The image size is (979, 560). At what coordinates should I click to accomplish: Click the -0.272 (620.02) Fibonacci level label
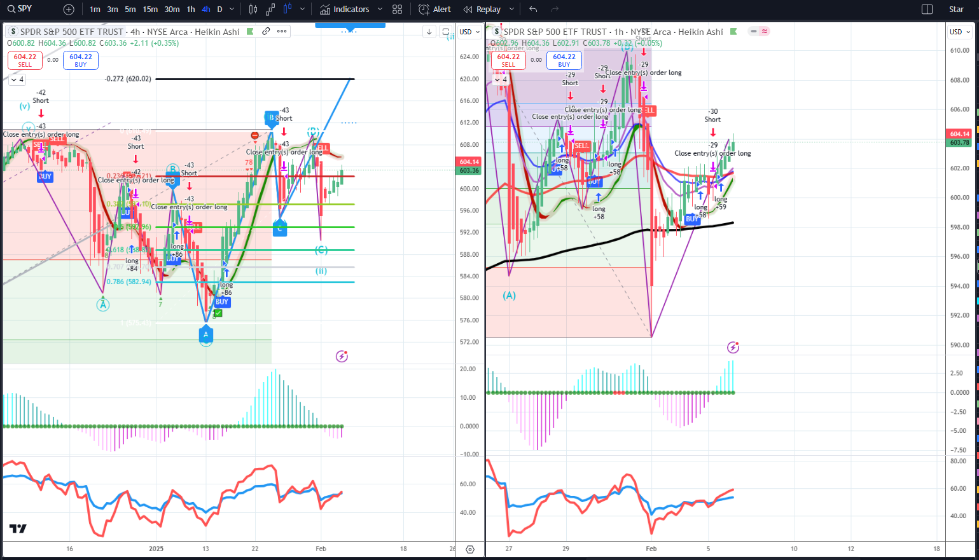128,79
